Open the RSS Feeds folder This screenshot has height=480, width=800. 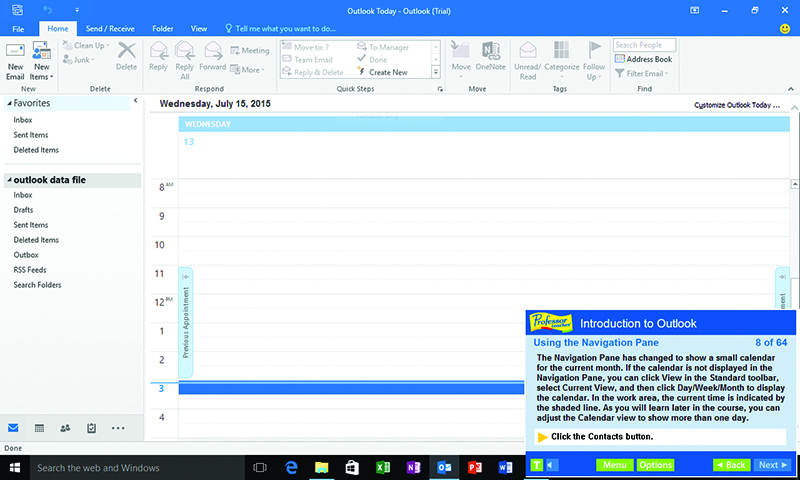pos(30,269)
